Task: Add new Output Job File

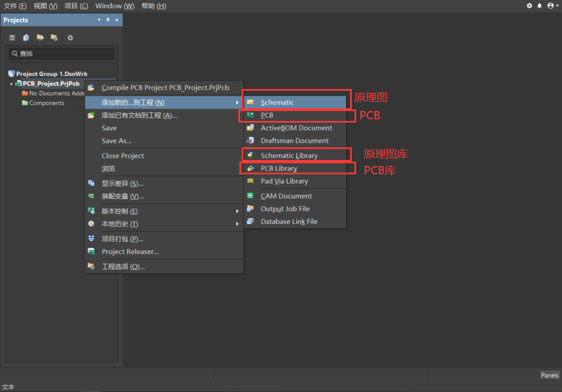Action: tap(295, 209)
